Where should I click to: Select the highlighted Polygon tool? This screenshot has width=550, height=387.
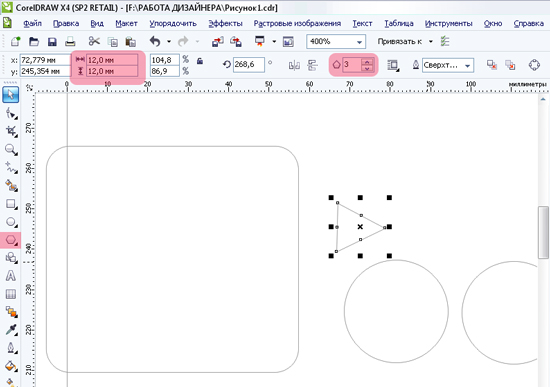click(11, 240)
